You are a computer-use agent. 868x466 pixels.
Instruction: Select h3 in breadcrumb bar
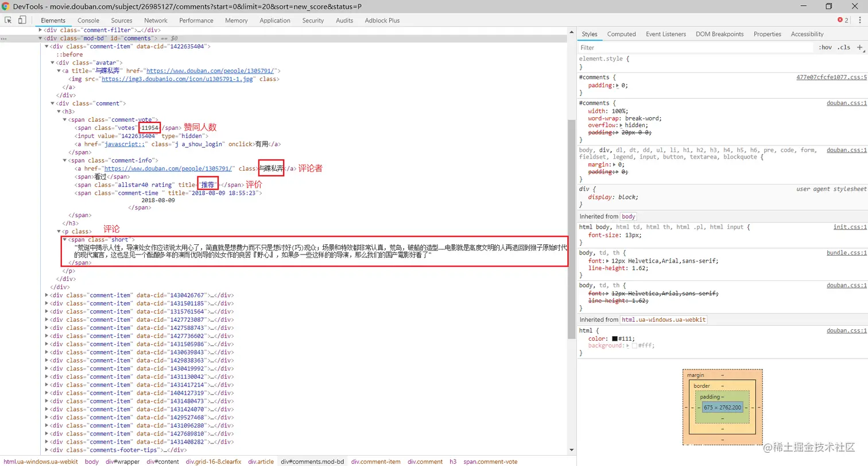coord(453,461)
